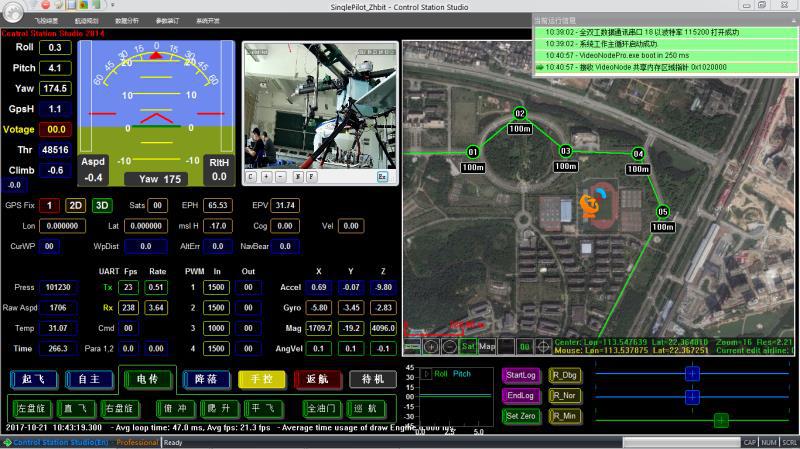This screenshot has width=800, height=449.
Task: Click the play triangle in Roll Pitch chart
Action: pos(427,374)
